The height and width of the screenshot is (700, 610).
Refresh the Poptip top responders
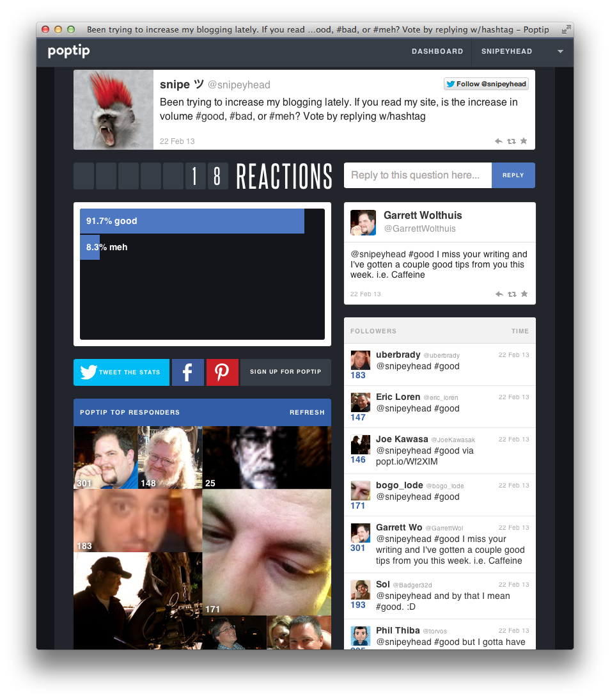tap(307, 413)
